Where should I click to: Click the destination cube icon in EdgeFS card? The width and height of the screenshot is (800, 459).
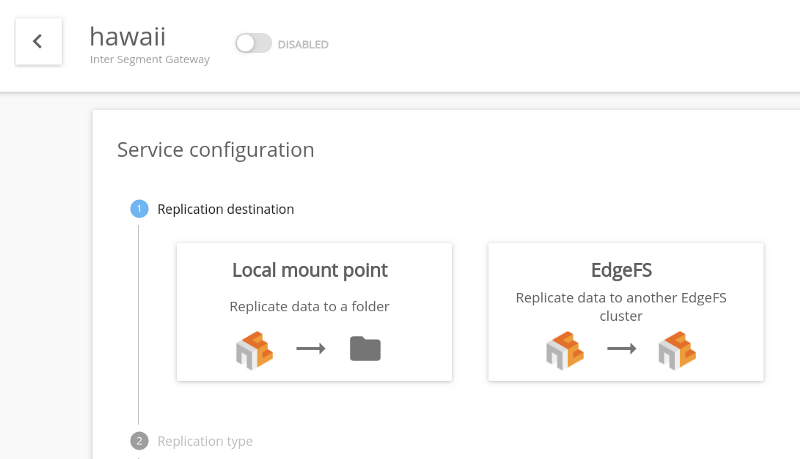[x=677, y=349]
